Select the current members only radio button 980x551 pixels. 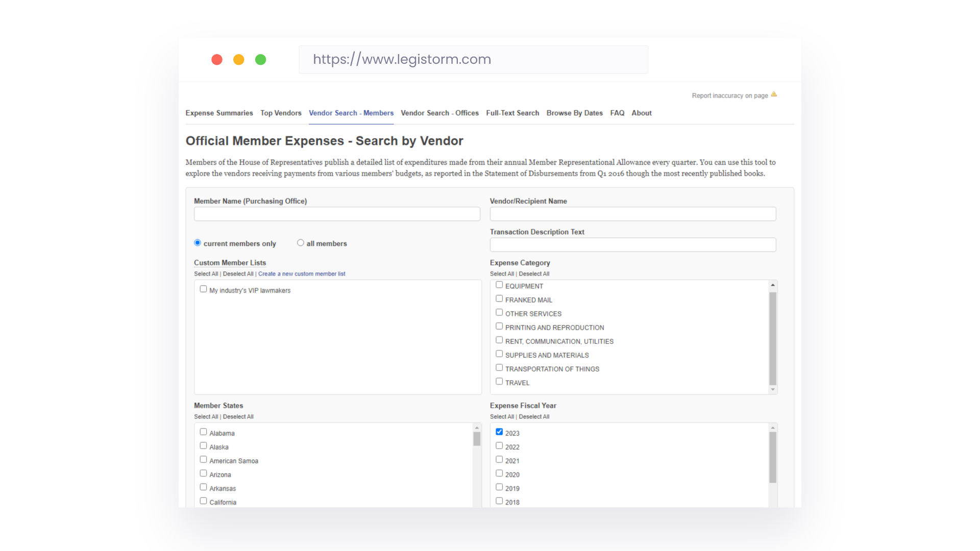pos(197,243)
